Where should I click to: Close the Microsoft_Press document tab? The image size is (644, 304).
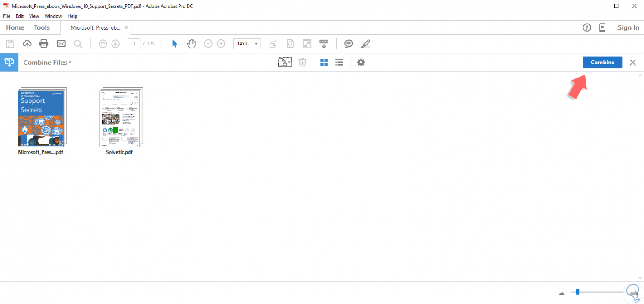(x=126, y=27)
